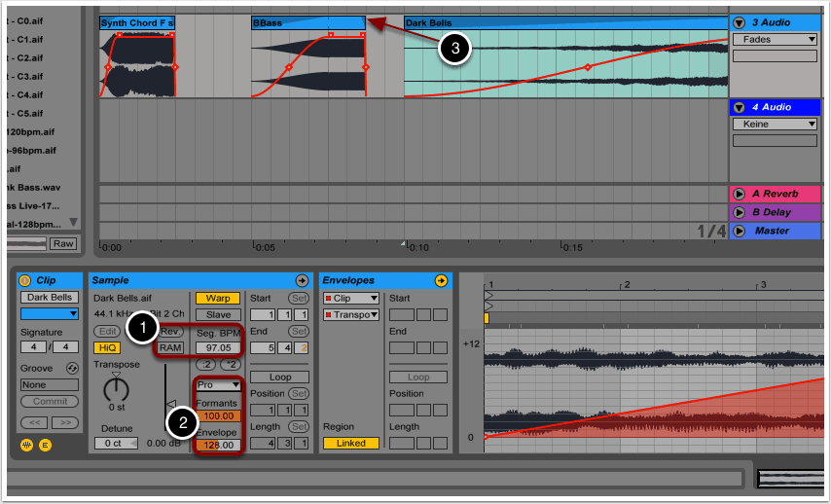Click the Seg. BPM value field
Viewport: 831px width, 504px height.
tap(217, 347)
